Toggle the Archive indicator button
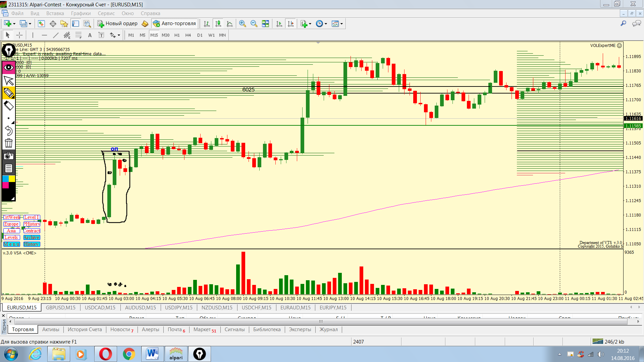The width and height of the screenshot is (644, 362). pyautogui.click(x=32, y=237)
